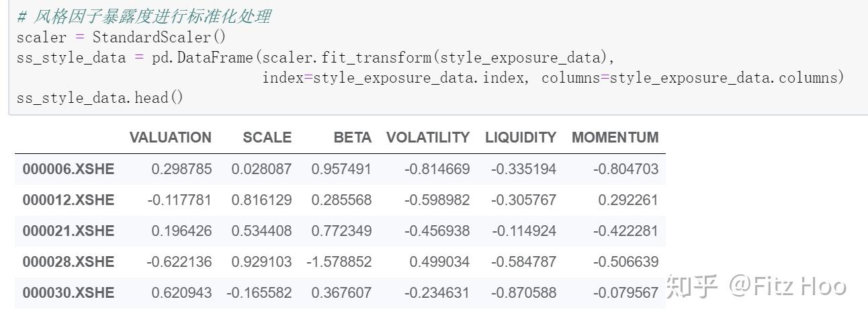
Task: Select row index 000021.XSHE
Action: point(68,231)
